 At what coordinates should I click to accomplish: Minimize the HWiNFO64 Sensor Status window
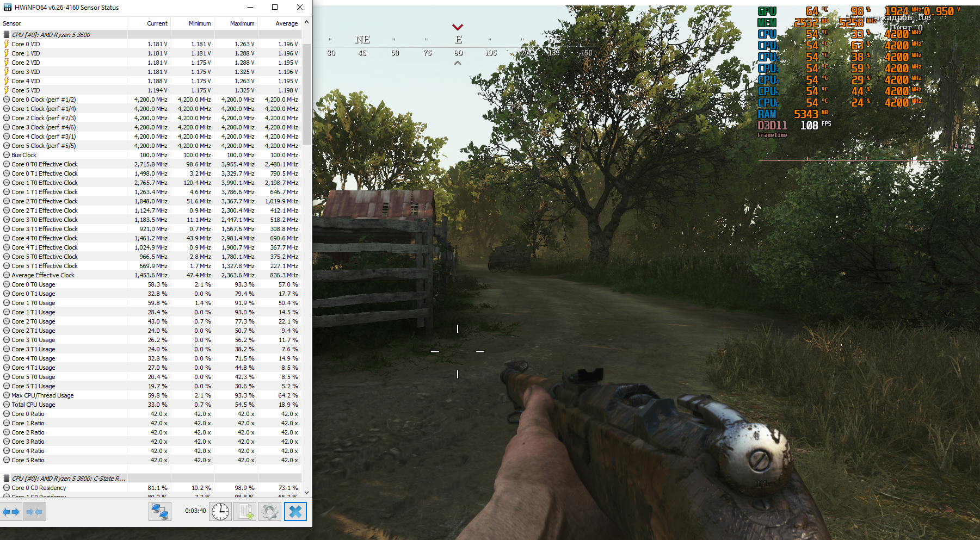pos(250,8)
